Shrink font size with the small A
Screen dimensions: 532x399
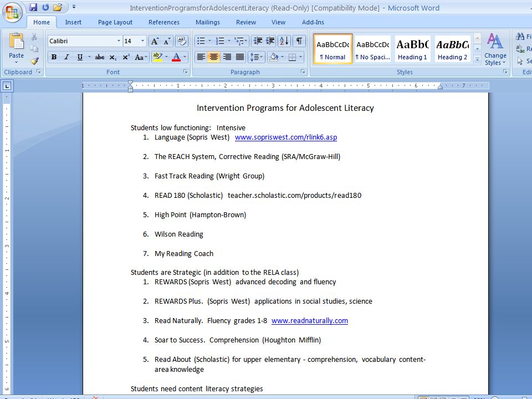click(167, 41)
